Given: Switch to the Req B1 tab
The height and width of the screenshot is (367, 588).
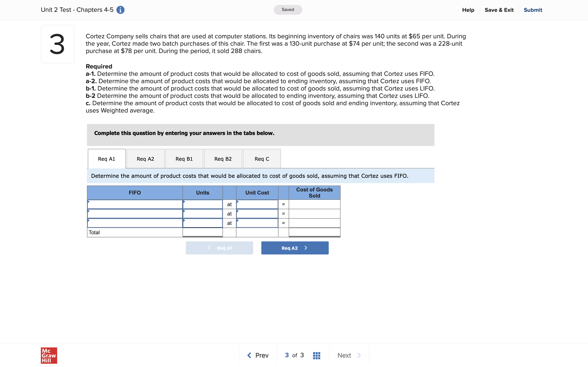Looking at the screenshot, I should [184, 158].
